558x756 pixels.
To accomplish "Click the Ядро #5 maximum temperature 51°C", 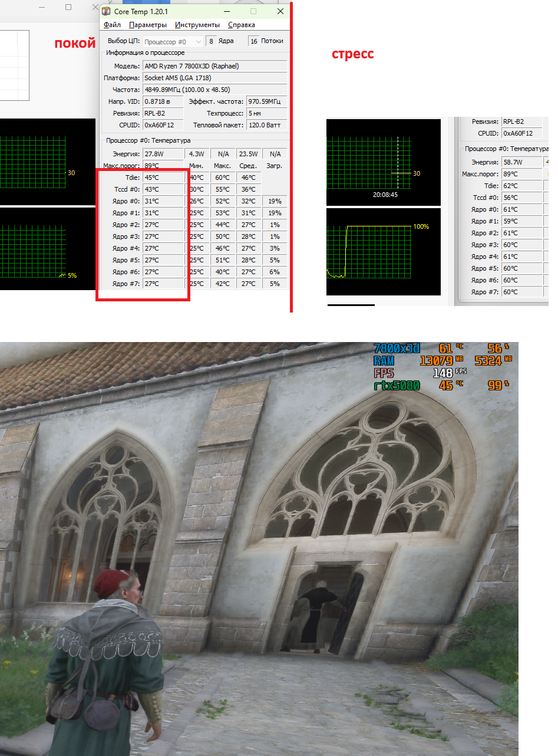I will [x=222, y=260].
